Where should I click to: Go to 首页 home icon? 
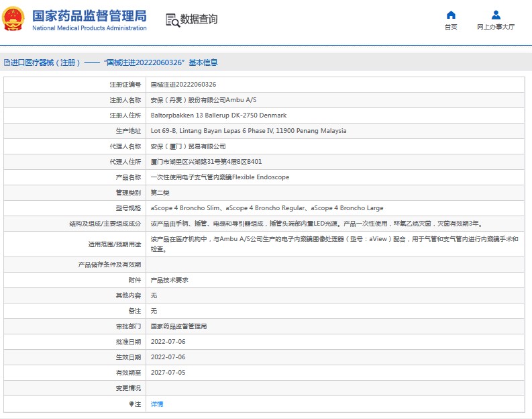[x=451, y=15]
